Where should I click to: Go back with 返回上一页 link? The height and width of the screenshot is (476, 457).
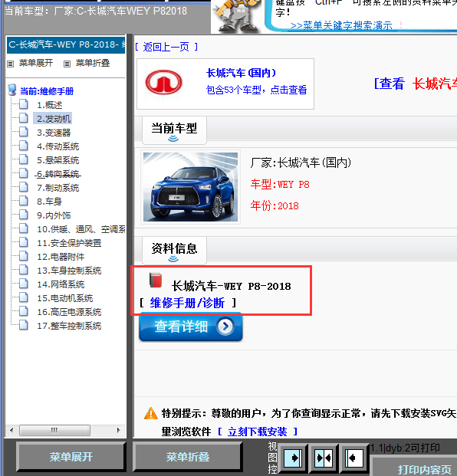coord(166,47)
